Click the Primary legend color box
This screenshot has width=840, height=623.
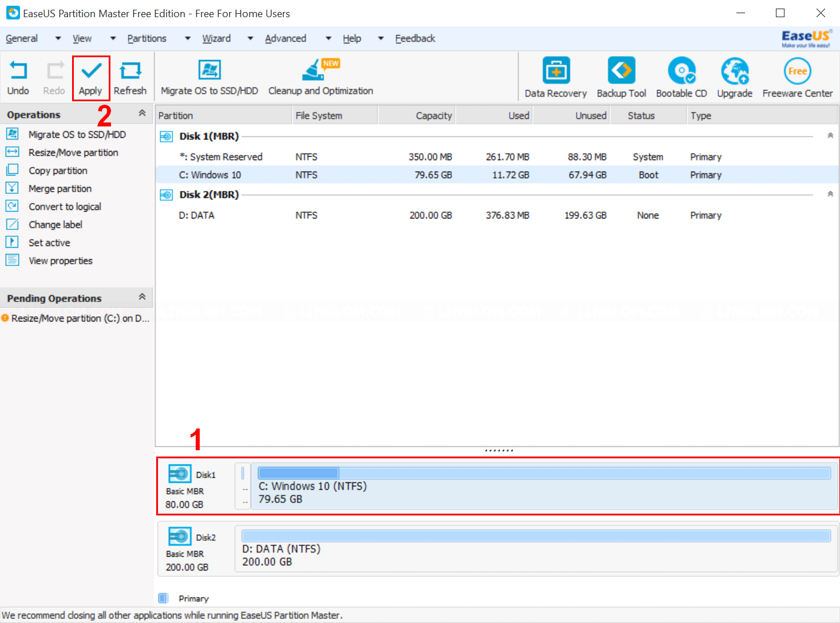pyautogui.click(x=163, y=598)
